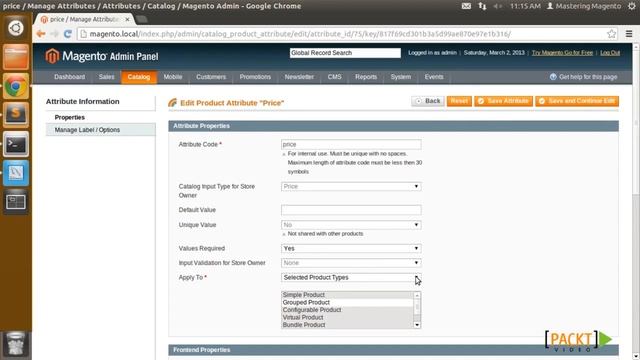This screenshot has height=360, width=640.
Task: Click Mastering Magento user menu
Action: 584,6
